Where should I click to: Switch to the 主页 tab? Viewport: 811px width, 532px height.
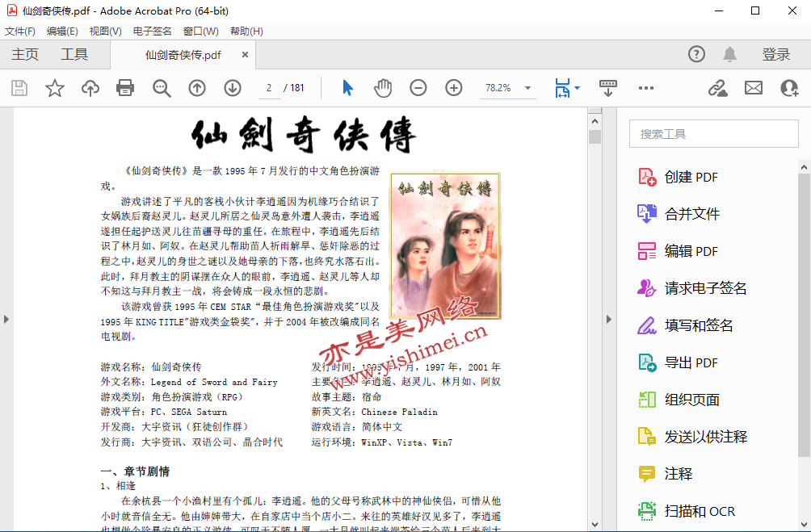[x=25, y=54]
